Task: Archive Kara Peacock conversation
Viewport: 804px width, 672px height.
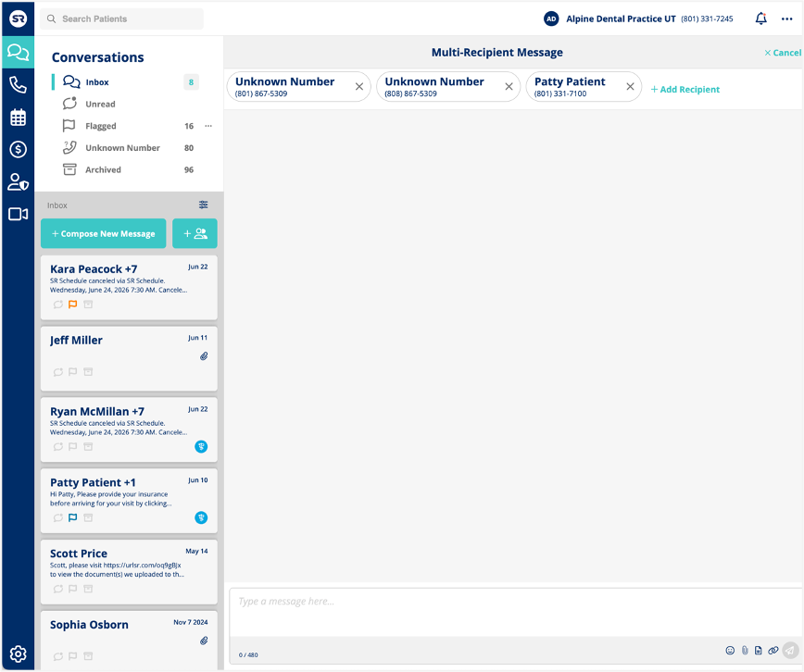Action: [x=88, y=305]
